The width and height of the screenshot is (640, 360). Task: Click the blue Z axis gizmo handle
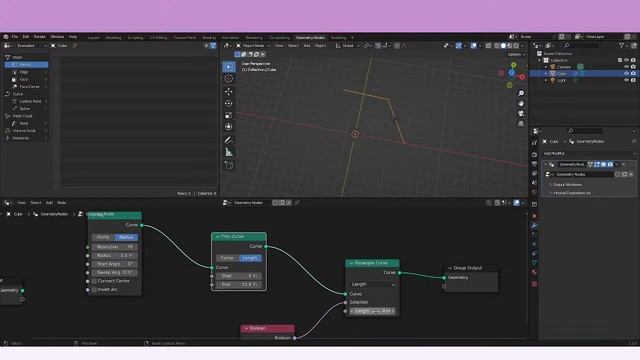[x=511, y=73]
